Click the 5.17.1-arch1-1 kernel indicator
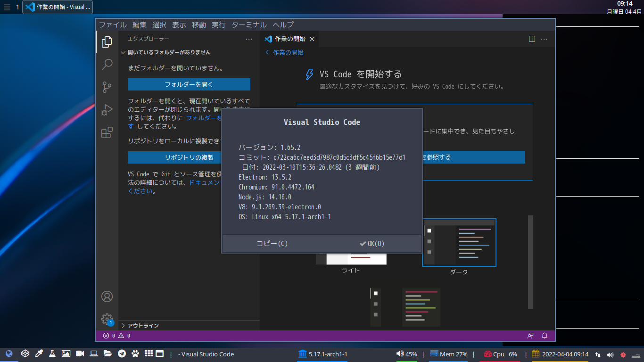The image size is (644, 362). coord(322,354)
